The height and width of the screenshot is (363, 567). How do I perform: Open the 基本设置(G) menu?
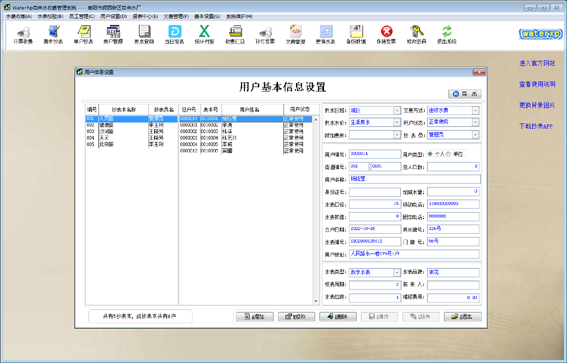click(x=207, y=16)
